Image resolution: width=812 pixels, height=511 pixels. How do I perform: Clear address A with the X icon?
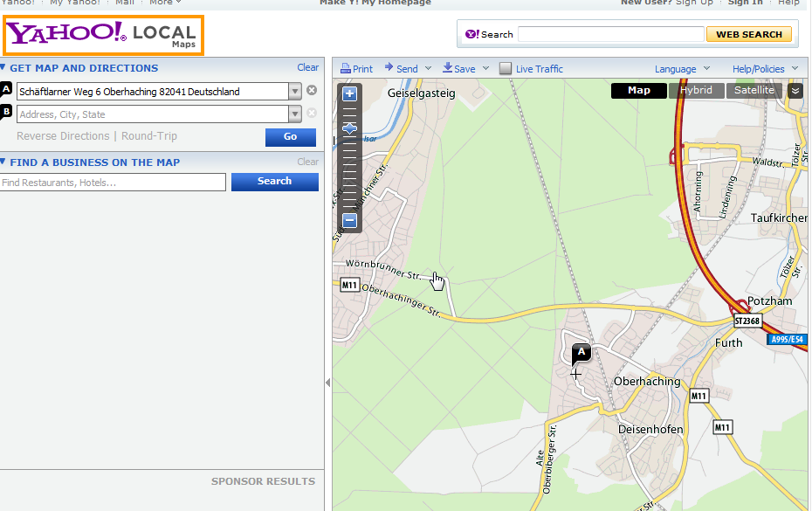click(x=311, y=90)
